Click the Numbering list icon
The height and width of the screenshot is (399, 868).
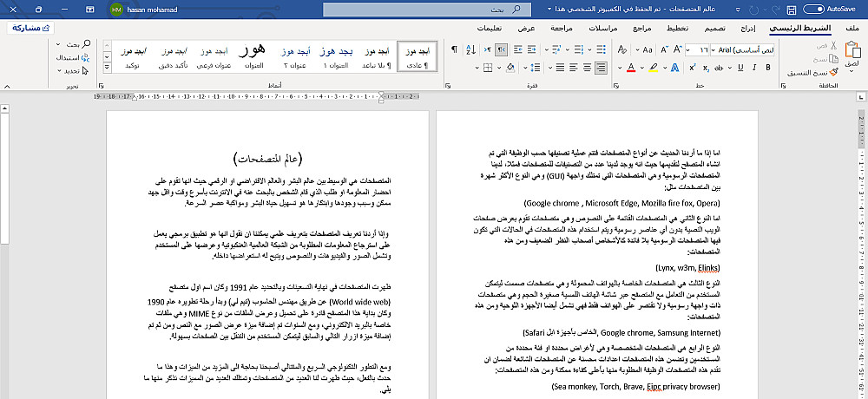coord(578,49)
